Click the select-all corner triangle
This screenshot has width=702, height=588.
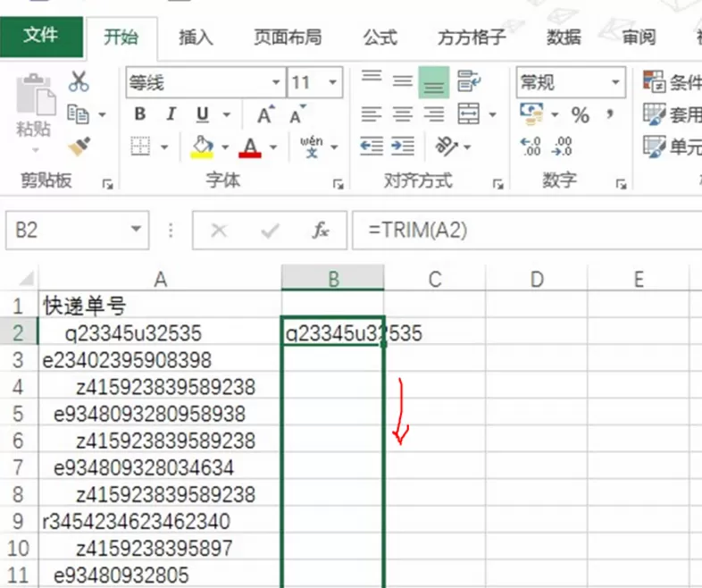click(26, 279)
